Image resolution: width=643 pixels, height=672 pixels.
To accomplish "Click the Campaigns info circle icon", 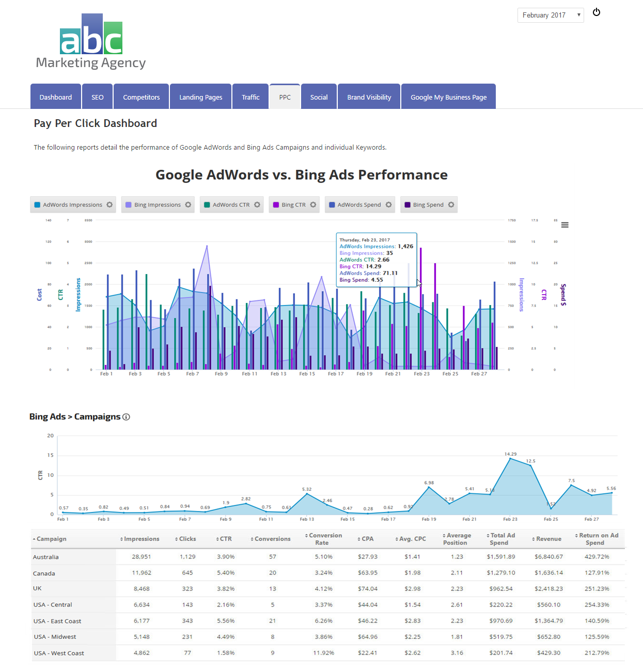I will click(127, 417).
